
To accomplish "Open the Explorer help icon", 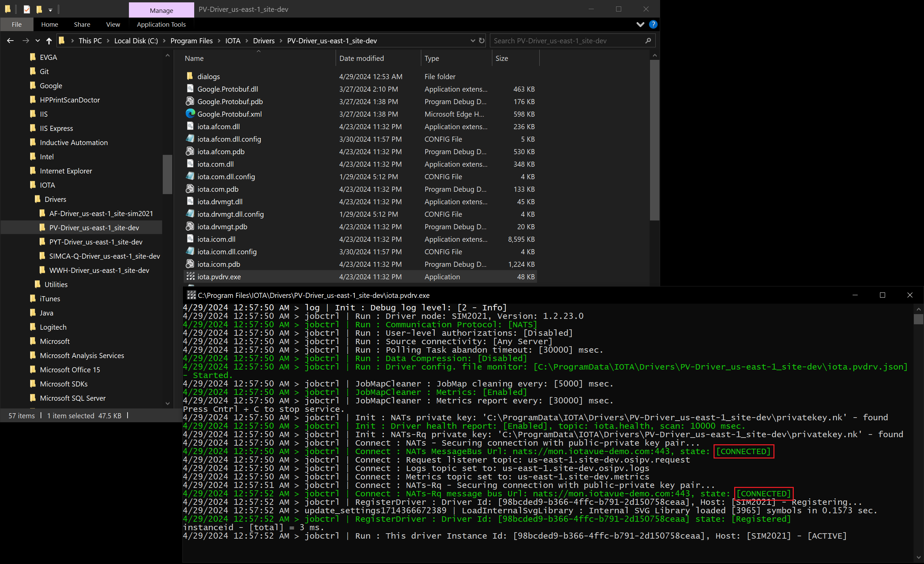I will point(653,24).
